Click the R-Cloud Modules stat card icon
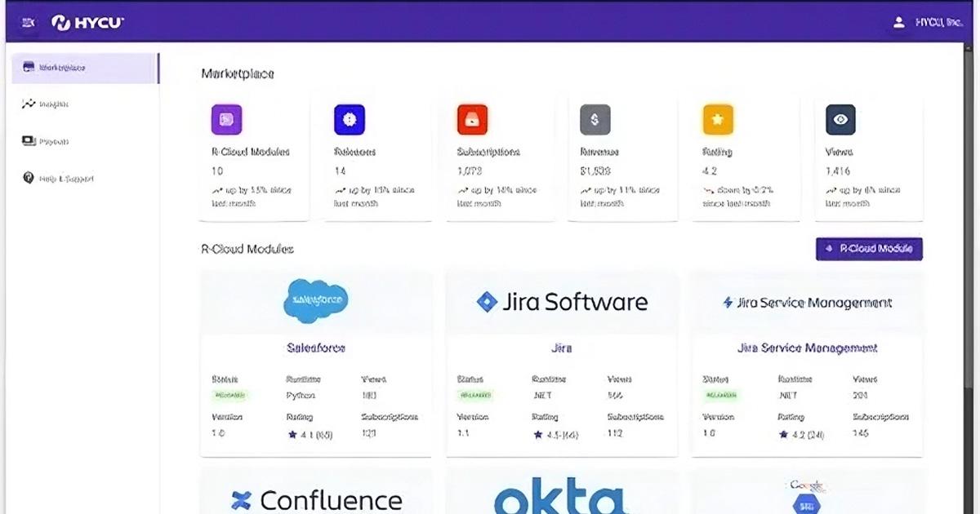Image resolution: width=980 pixels, height=514 pixels. [x=226, y=119]
